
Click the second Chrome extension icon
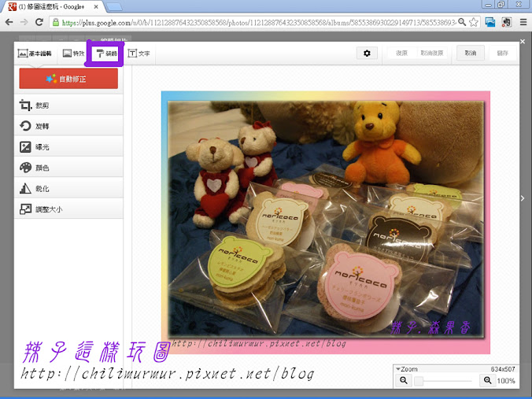(506, 22)
